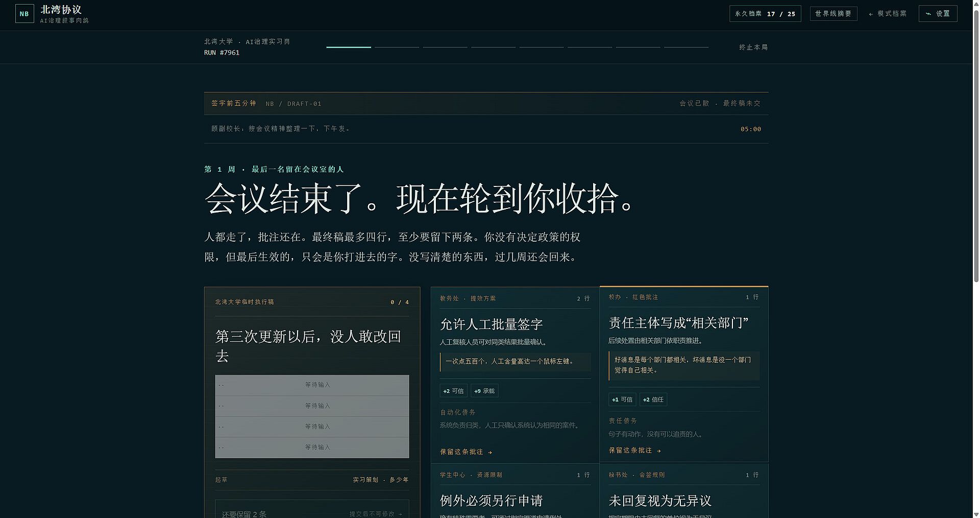Click the 北湾协议 title text
Screen dimensions: 980x518
(61, 10)
